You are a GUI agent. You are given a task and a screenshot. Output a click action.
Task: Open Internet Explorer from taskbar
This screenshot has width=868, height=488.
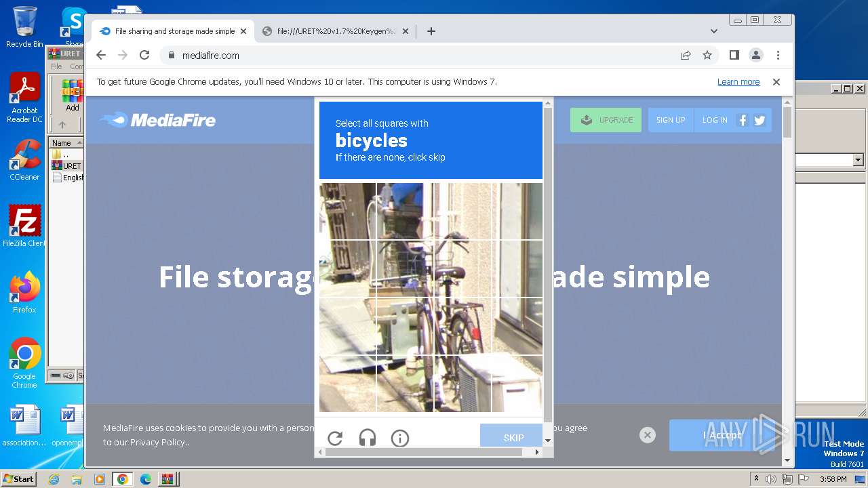point(54,479)
